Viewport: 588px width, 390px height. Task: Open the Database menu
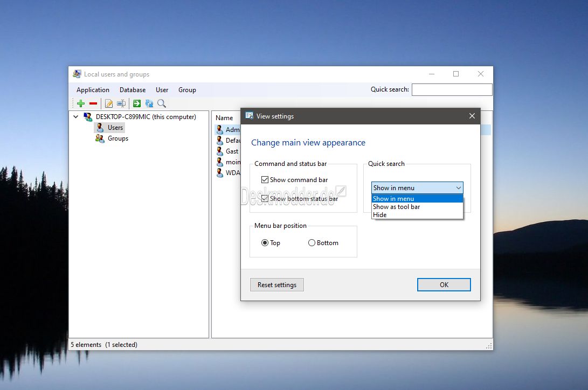point(133,90)
